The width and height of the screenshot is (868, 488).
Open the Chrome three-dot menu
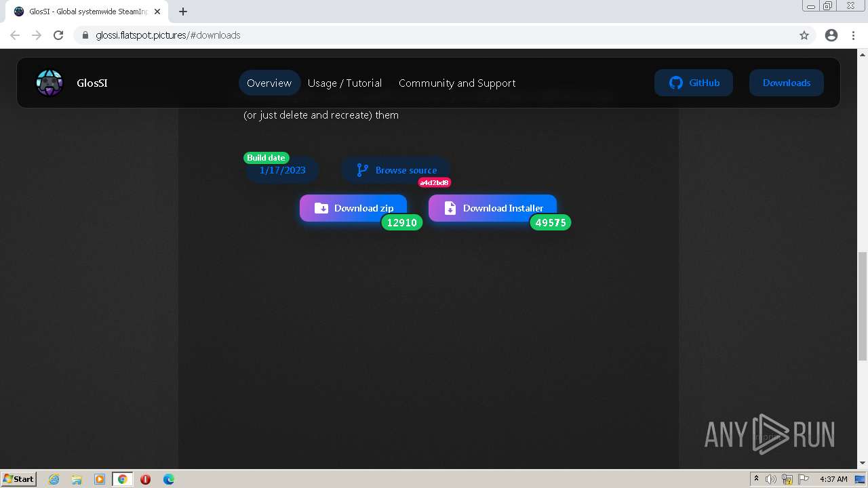854,35
